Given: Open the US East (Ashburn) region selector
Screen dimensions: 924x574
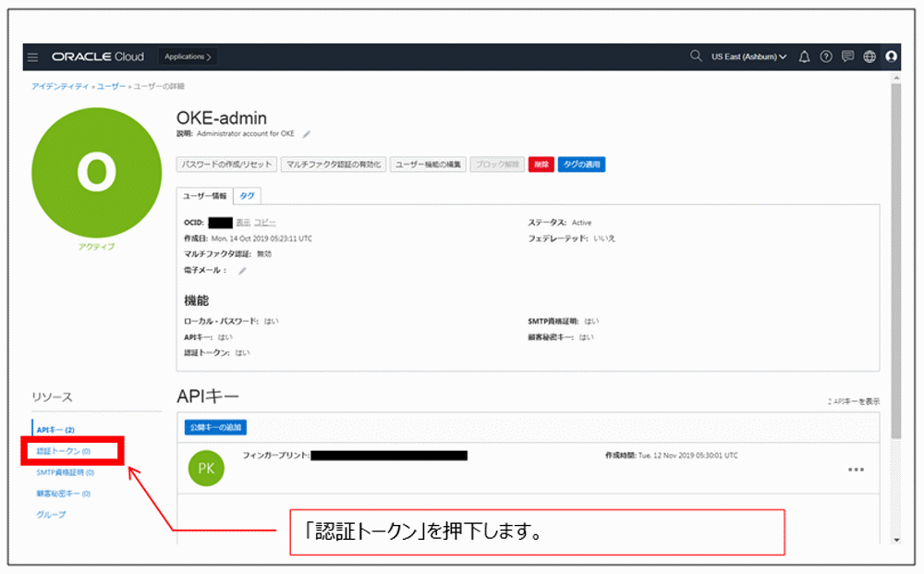Looking at the screenshot, I should 748,56.
